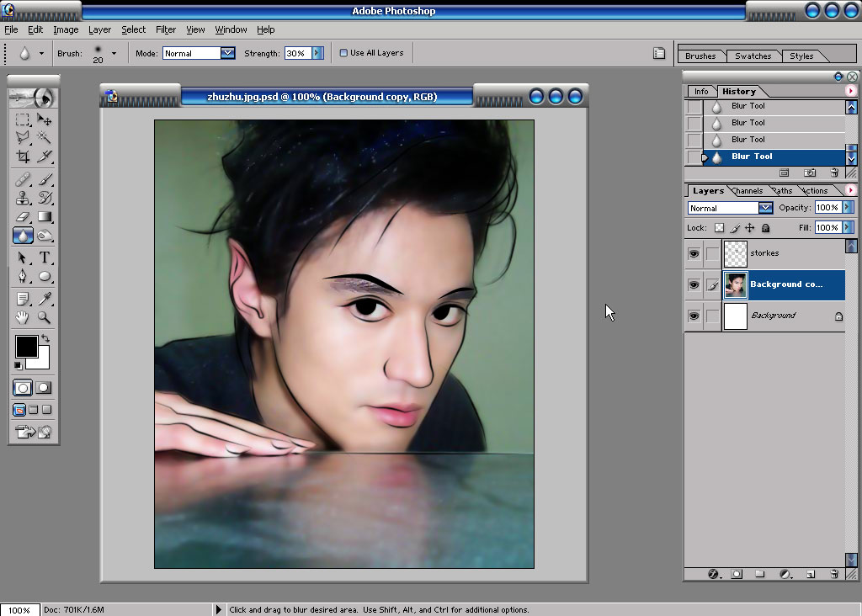Open the layer blending mode dropdown
Viewport: 862px width, 616px height.
click(x=765, y=208)
